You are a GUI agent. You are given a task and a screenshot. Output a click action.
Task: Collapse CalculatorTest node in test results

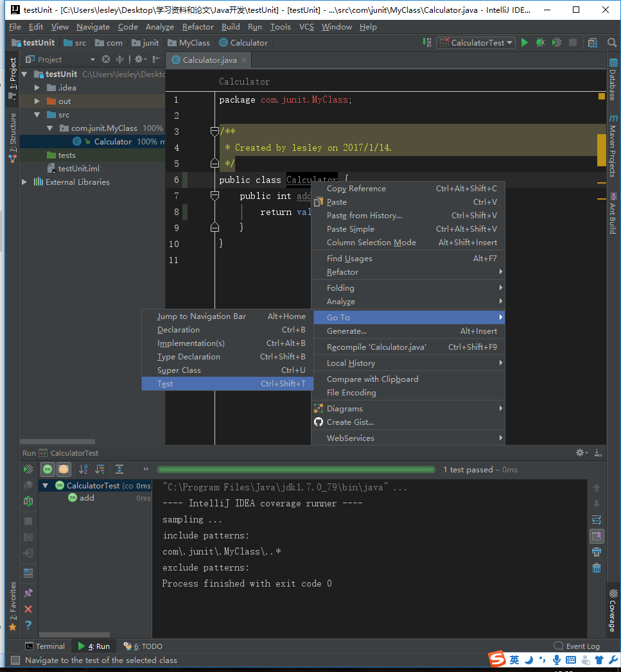pyautogui.click(x=46, y=486)
